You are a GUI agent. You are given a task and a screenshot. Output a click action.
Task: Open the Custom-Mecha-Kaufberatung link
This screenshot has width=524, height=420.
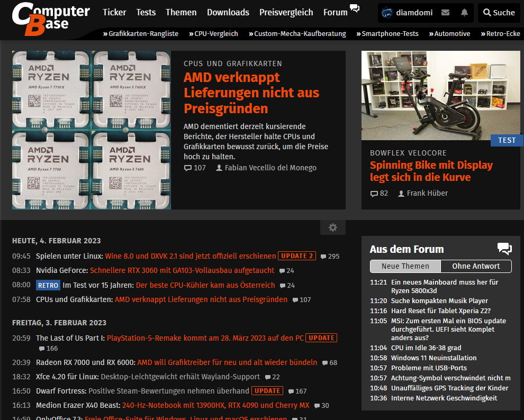pyautogui.click(x=297, y=34)
